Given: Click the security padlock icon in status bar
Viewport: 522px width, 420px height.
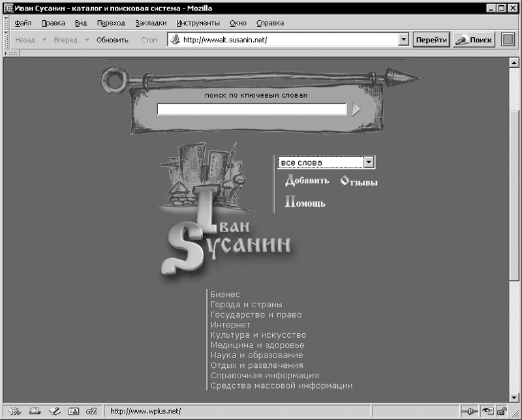Looking at the screenshot, I should [x=502, y=412].
